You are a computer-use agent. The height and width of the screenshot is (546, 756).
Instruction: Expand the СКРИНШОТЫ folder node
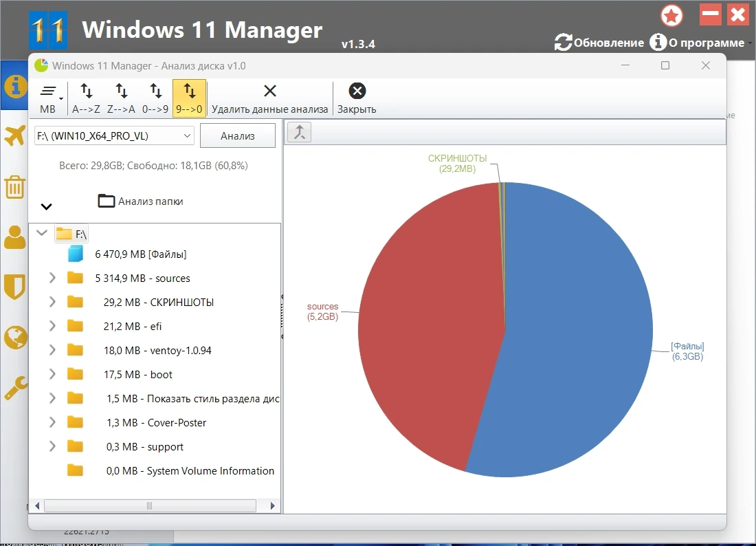coord(52,302)
